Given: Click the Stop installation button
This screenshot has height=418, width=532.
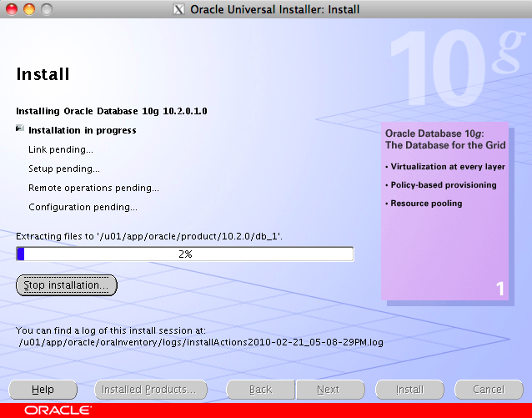Looking at the screenshot, I should (x=67, y=285).
